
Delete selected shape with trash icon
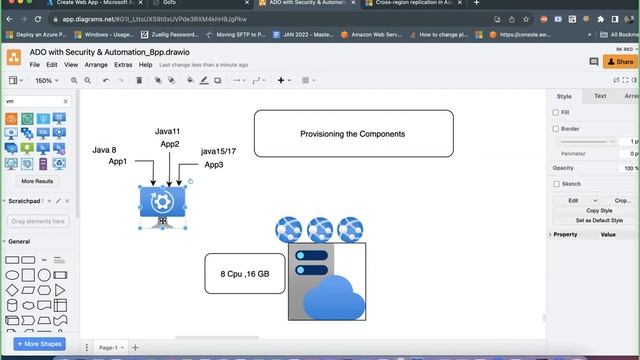[139, 80]
